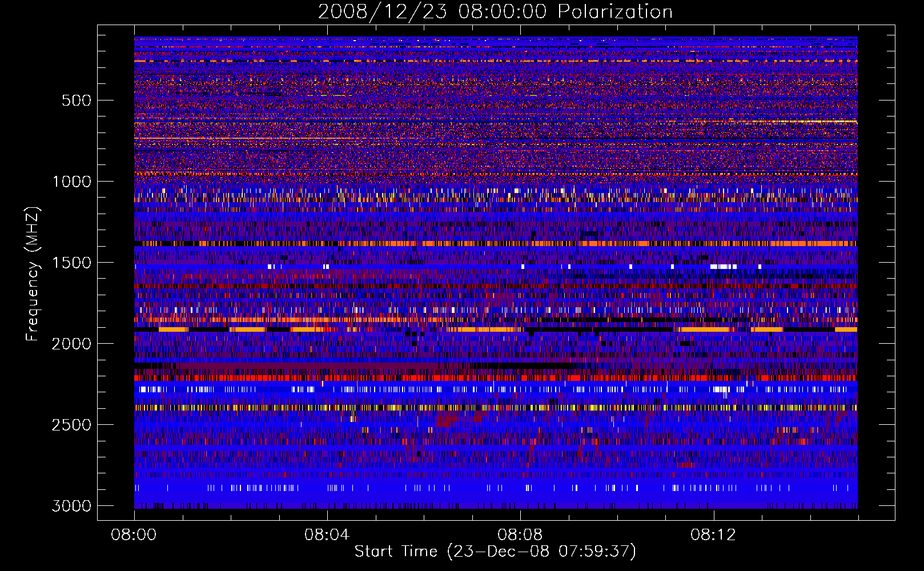Click the 3000 frequency tick label

tap(71, 506)
